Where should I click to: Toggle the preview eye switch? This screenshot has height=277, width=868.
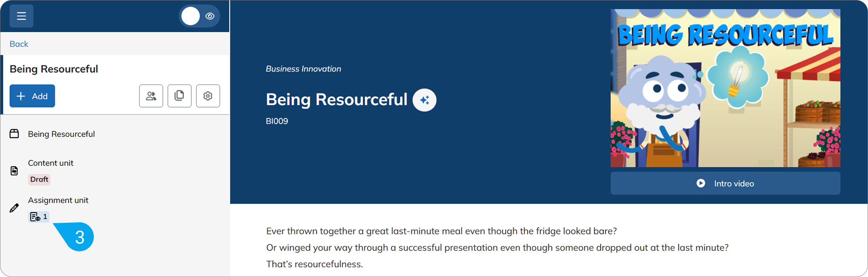click(x=199, y=16)
